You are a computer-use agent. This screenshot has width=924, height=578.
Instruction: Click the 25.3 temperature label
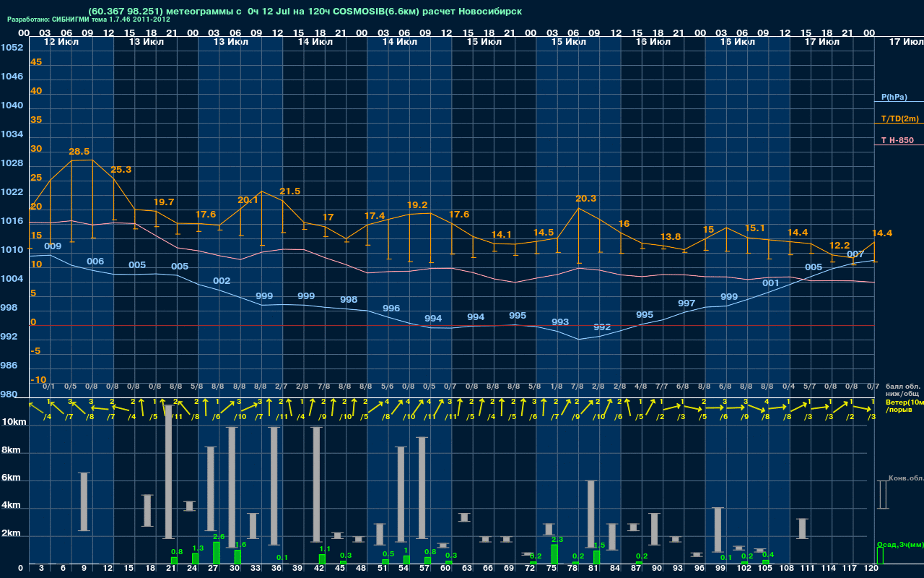point(121,170)
